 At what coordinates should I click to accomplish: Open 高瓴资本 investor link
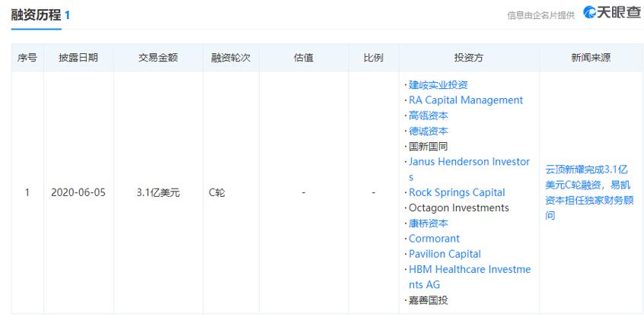coord(429,116)
